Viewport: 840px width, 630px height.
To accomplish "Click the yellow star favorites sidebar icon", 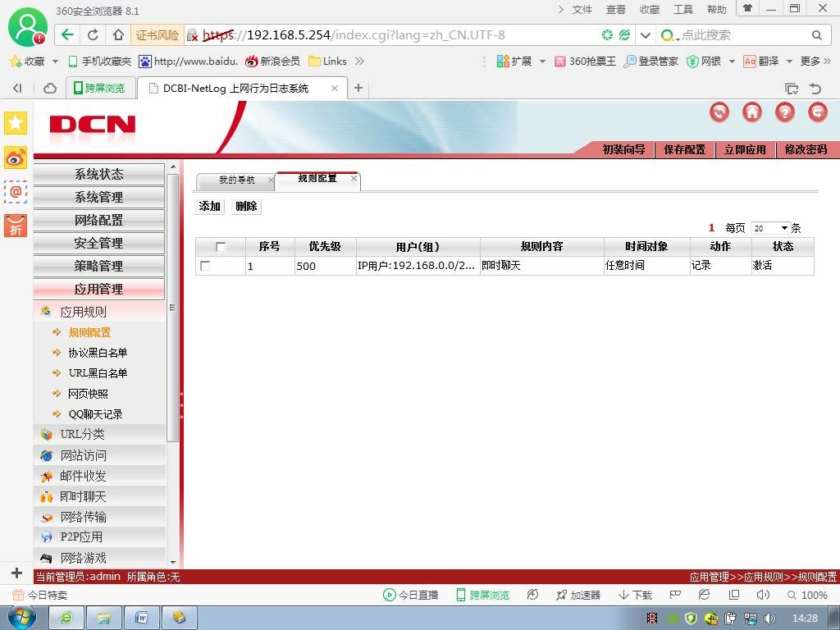I will pos(16,123).
